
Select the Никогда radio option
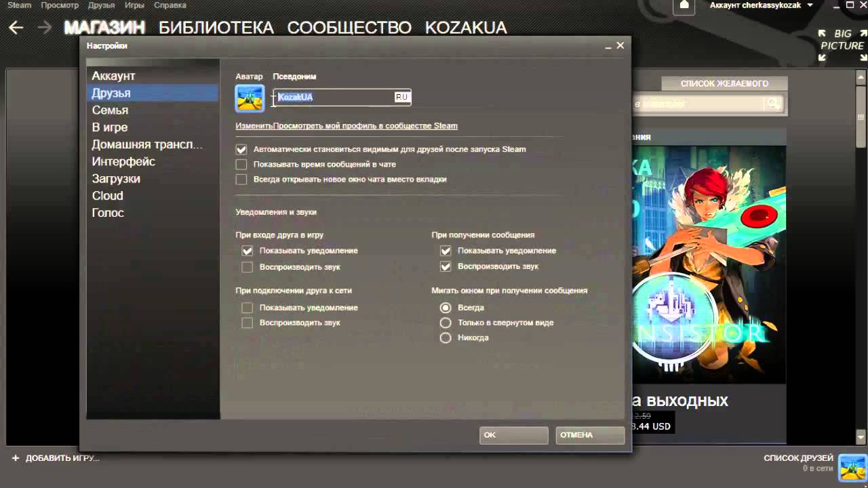(446, 338)
